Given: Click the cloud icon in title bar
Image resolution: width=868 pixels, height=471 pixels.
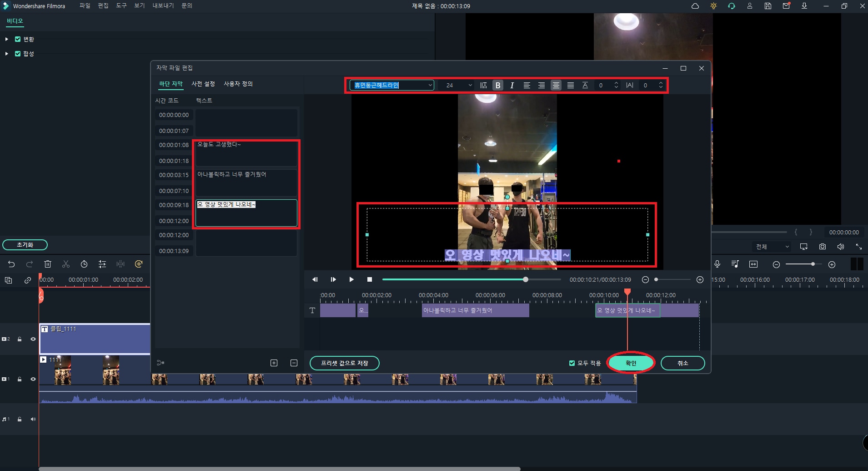Looking at the screenshot, I should 695,6.
